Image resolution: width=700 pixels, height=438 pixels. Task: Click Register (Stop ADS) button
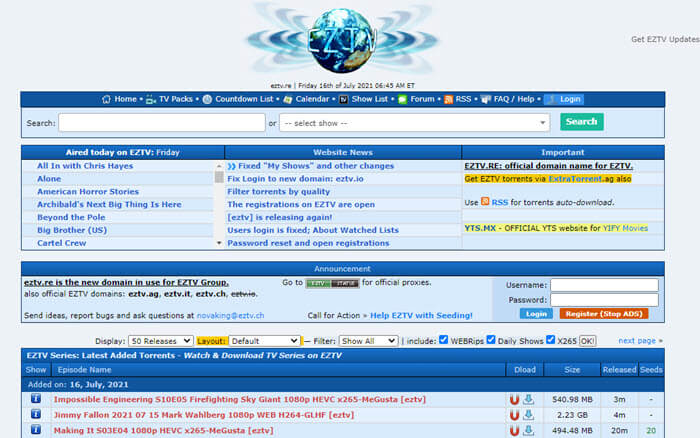(604, 314)
